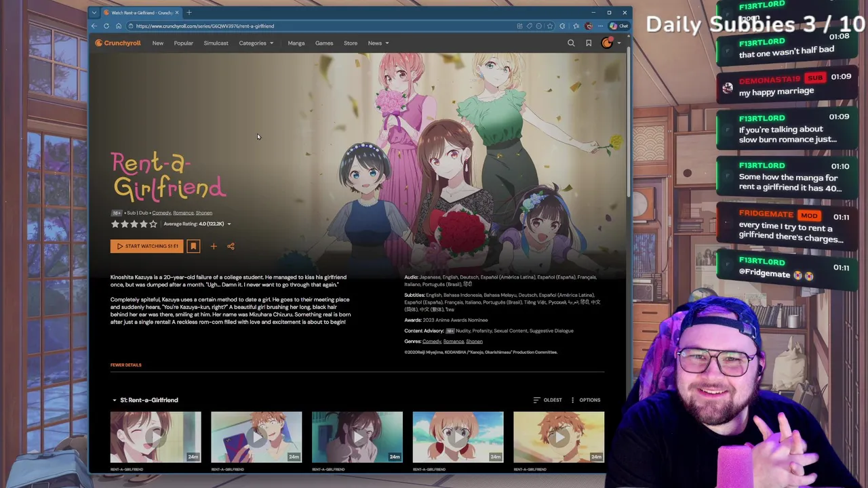Toggle the watchlist bookmark button

pos(193,246)
